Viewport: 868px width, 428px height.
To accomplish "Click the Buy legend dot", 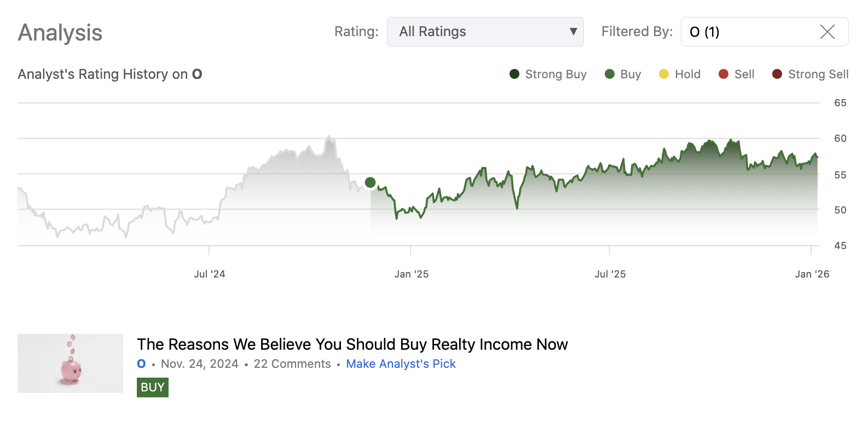I will click(610, 74).
